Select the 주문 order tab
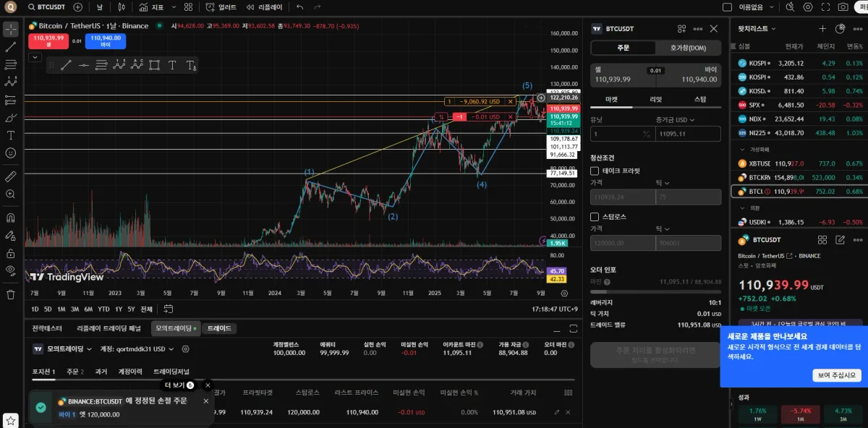The image size is (868, 428). click(x=624, y=48)
